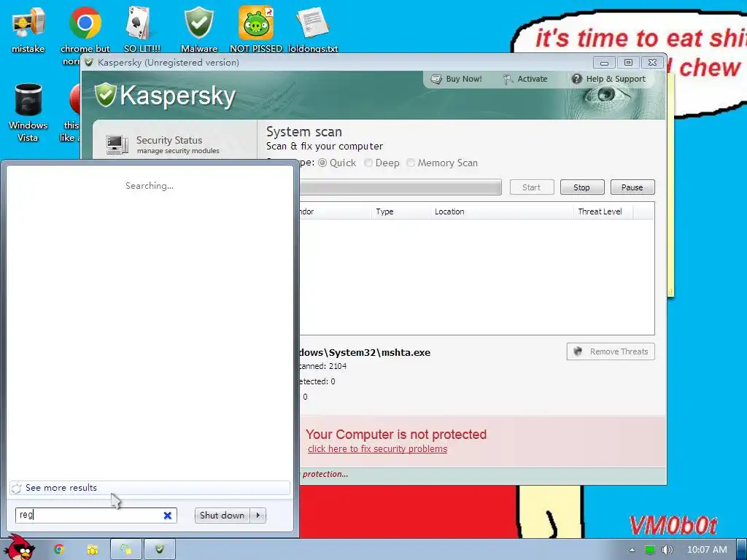
Task: Click the 'System scan' heading
Action: (304, 131)
